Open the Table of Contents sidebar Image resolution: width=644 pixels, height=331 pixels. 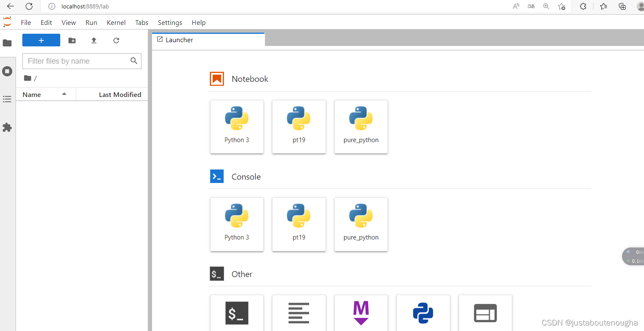tap(7, 99)
